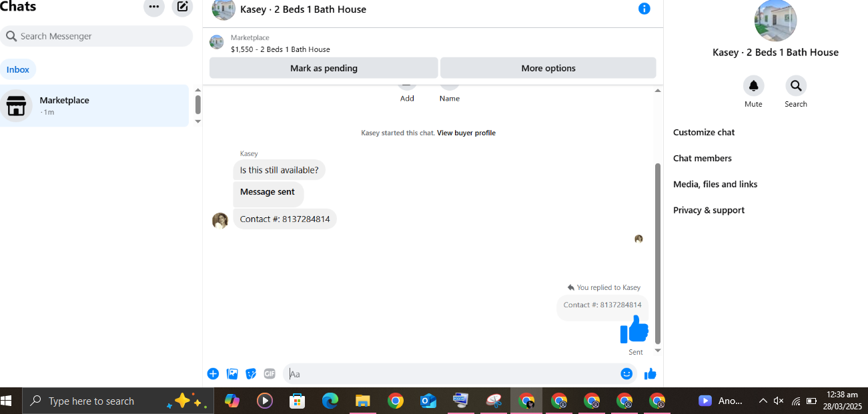868x414 pixels.
Task: Click Kasey's house avatar in conversation header
Action: [224, 9]
